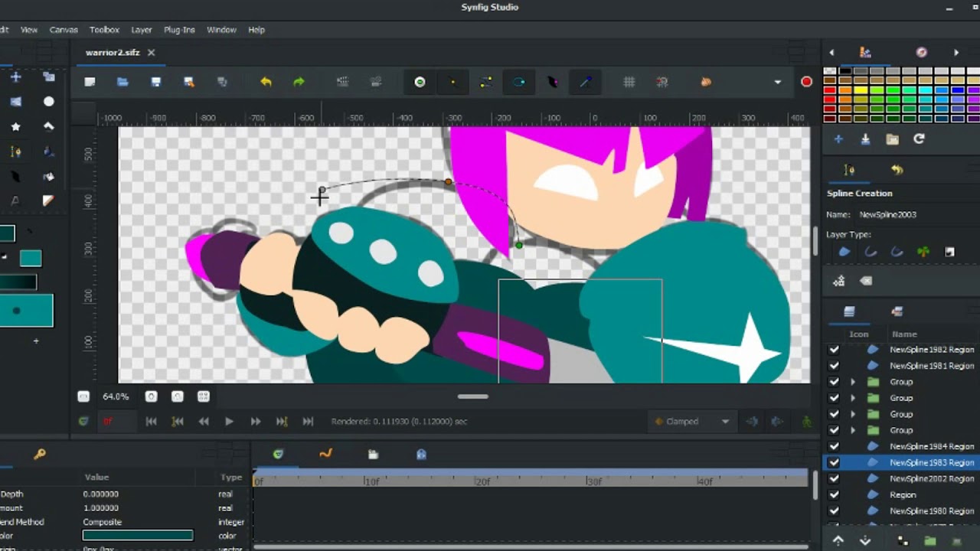The height and width of the screenshot is (551, 980).
Task: Save the file via toolbar
Action: (x=156, y=82)
